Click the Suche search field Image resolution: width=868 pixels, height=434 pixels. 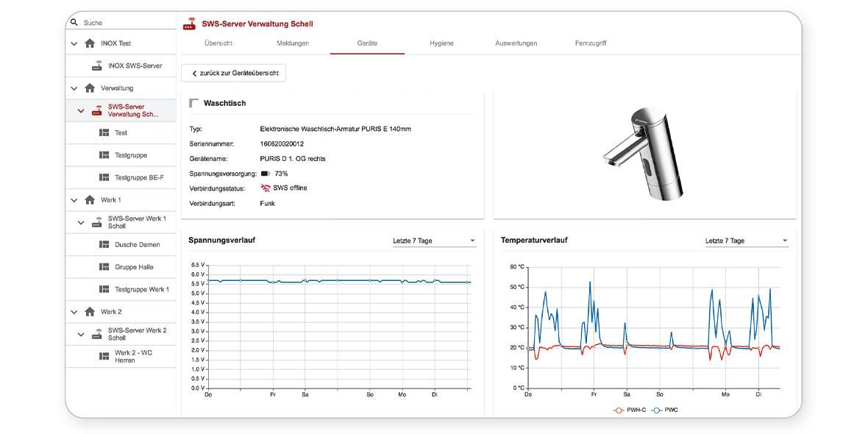[125, 23]
